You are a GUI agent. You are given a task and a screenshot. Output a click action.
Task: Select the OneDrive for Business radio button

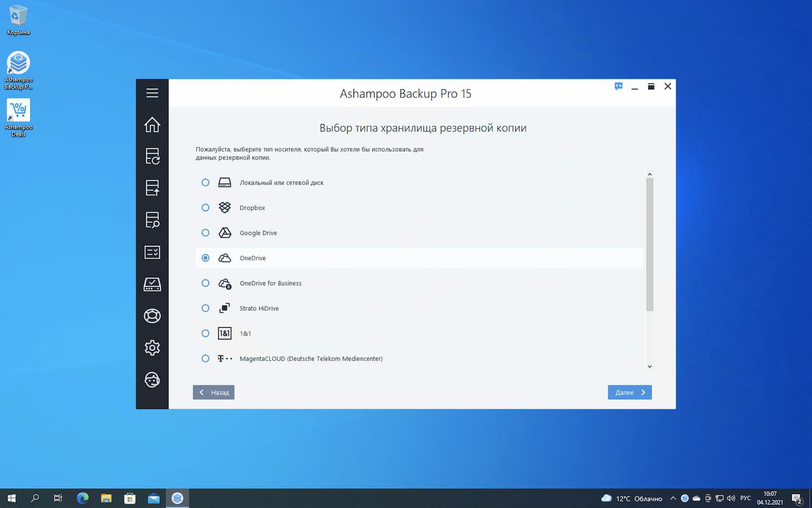(x=205, y=283)
